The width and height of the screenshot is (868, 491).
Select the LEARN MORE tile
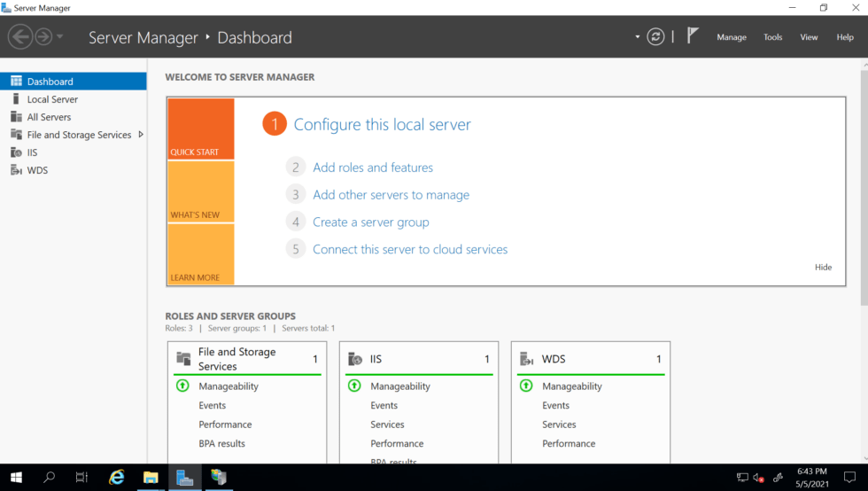[x=201, y=254]
